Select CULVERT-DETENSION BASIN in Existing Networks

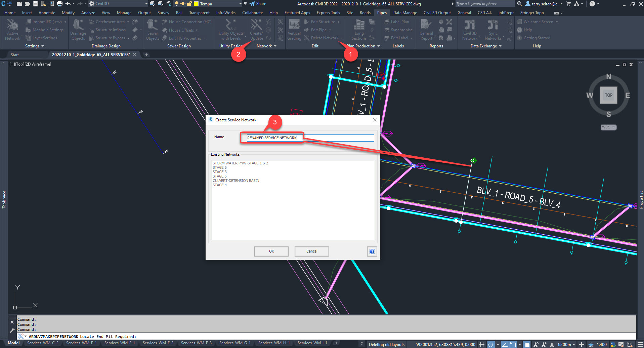pos(236,181)
